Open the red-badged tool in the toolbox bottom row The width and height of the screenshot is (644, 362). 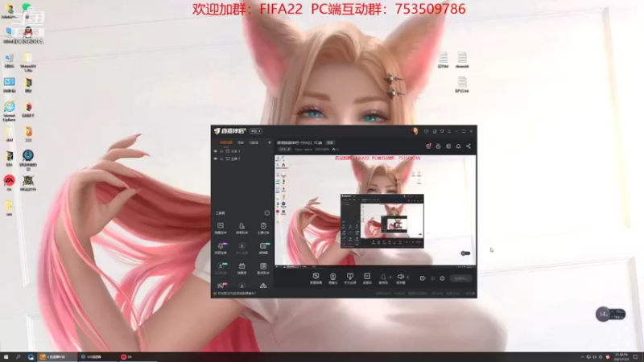coord(222,286)
